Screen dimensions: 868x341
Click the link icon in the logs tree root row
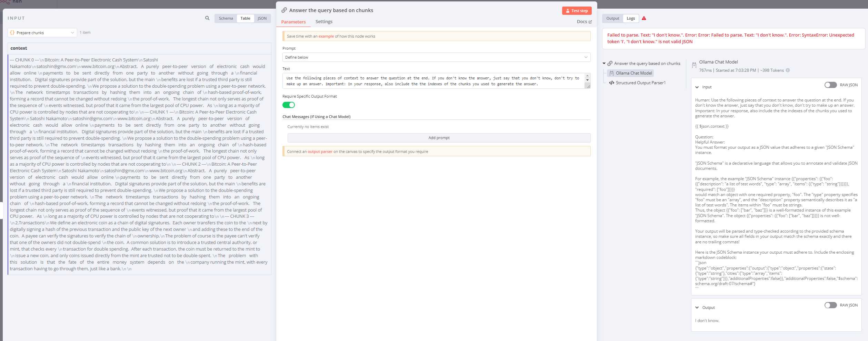tap(610, 64)
